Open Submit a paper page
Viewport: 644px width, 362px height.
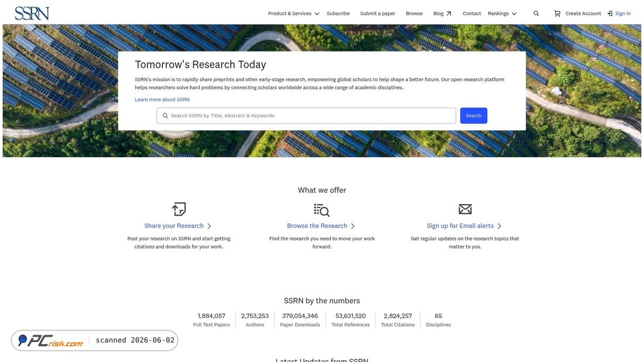[378, 13]
